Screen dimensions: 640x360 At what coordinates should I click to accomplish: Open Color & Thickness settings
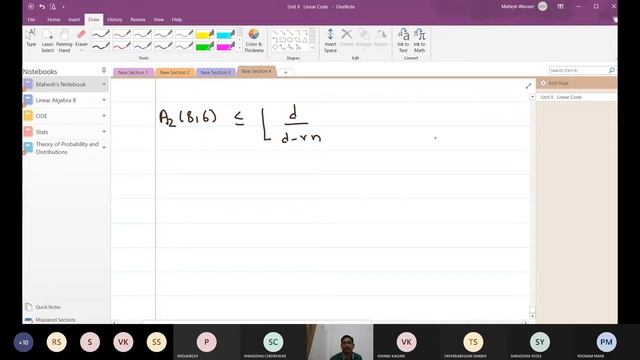coord(253,40)
